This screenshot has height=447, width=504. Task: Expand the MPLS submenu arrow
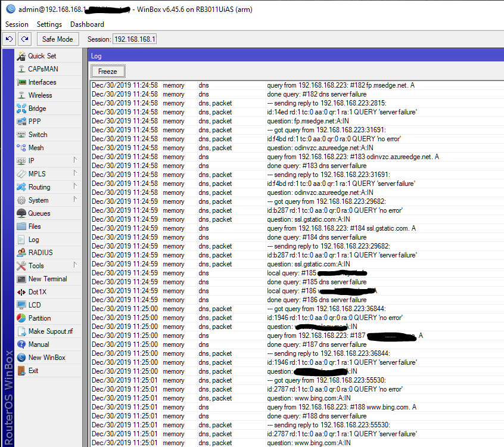pyautogui.click(x=75, y=173)
